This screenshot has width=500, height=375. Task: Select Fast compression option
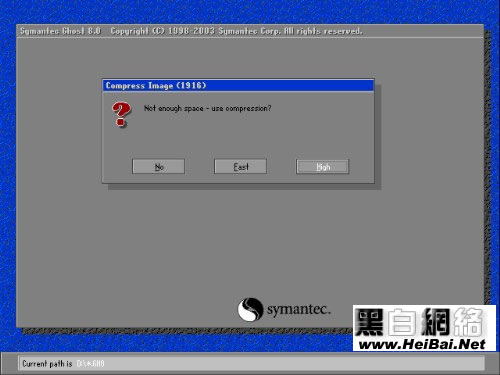click(240, 166)
